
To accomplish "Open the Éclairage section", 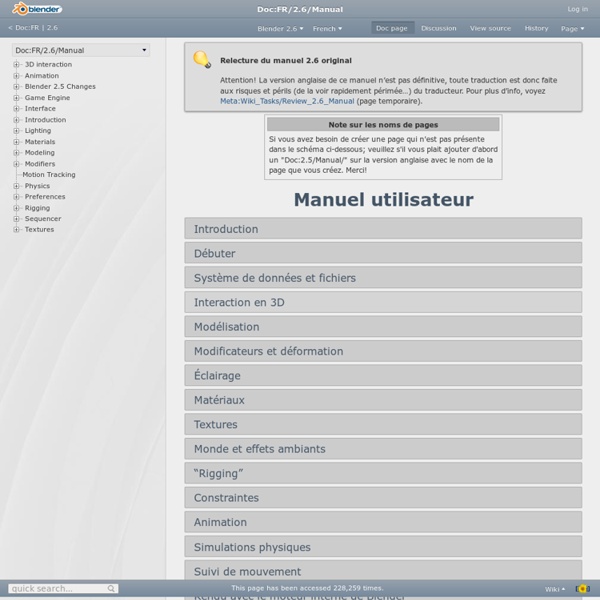I will tap(383, 375).
